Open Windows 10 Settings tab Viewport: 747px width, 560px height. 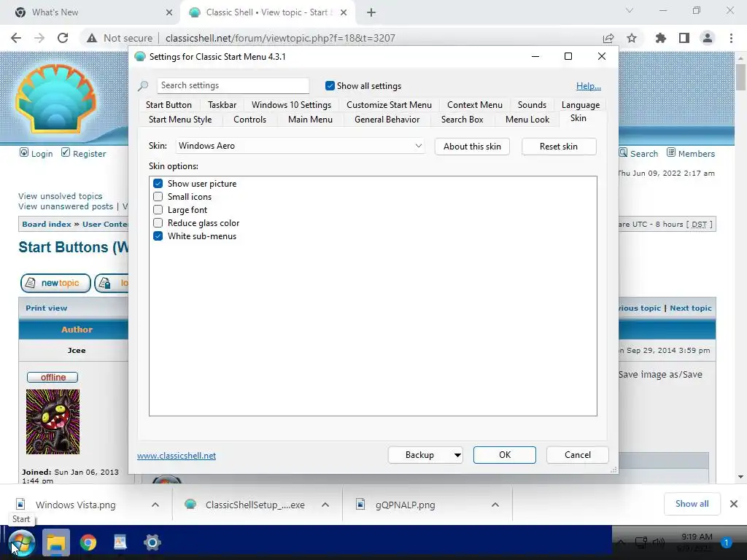point(291,105)
